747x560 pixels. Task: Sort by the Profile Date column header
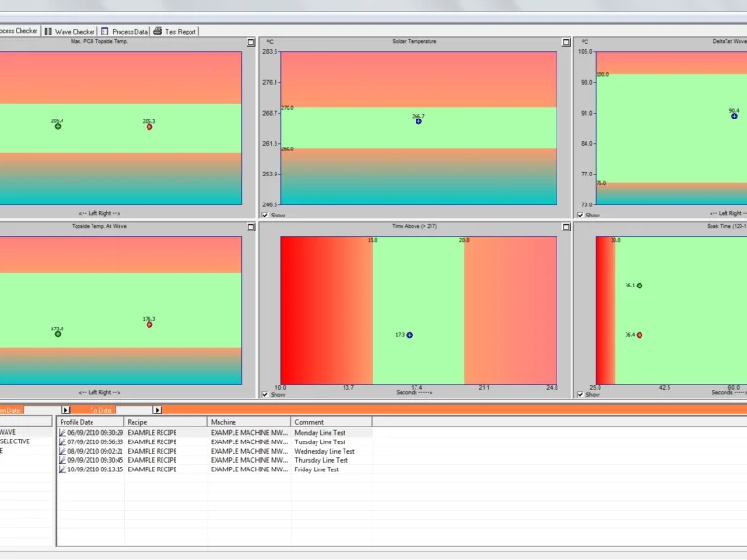coord(90,422)
